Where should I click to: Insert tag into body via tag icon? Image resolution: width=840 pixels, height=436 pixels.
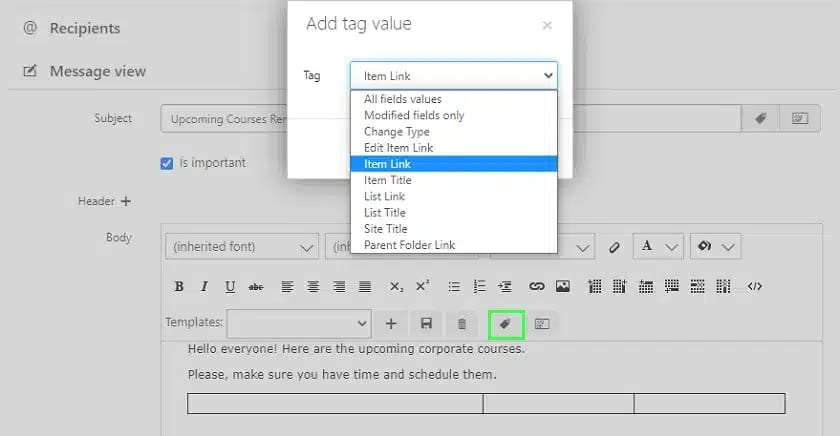tap(506, 324)
